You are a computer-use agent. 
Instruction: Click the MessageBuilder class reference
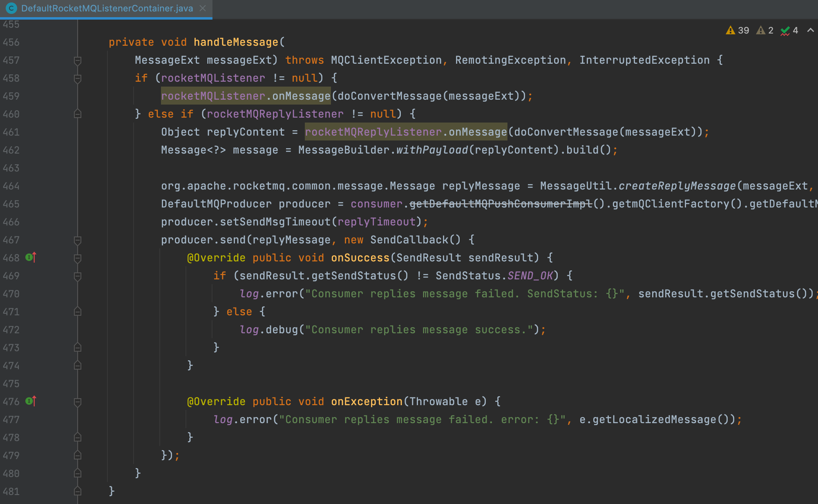344,150
